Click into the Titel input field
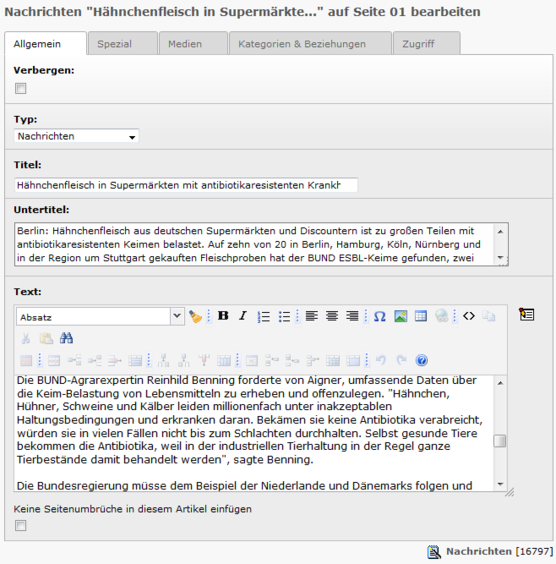Viewport: 556px width, 564px height. click(x=186, y=185)
